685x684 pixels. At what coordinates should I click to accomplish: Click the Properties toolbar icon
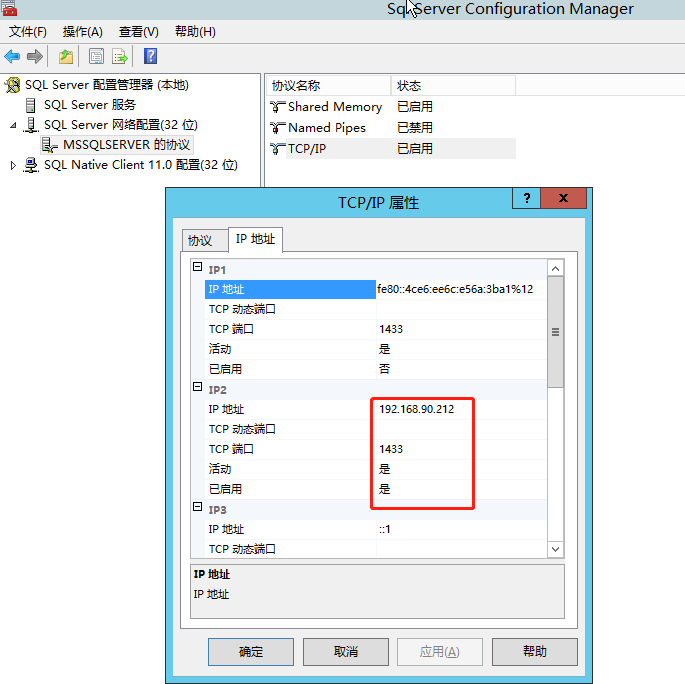coord(96,56)
